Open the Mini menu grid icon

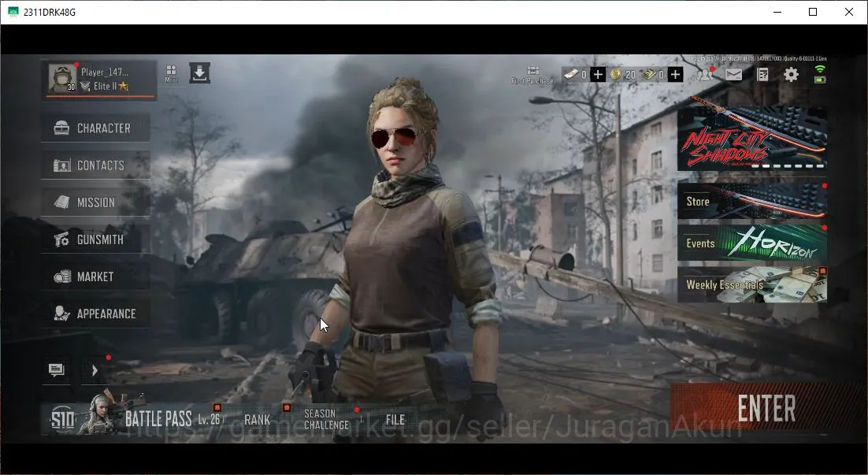pos(171,73)
